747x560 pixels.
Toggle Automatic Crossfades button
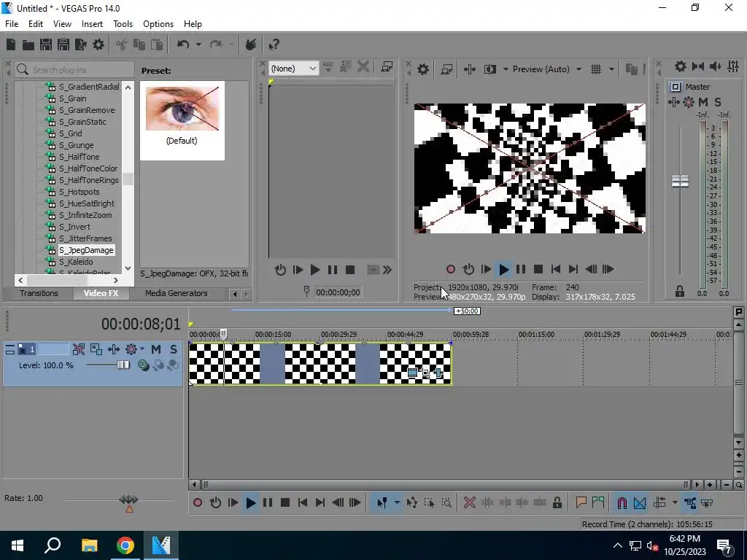tap(640, 503)
